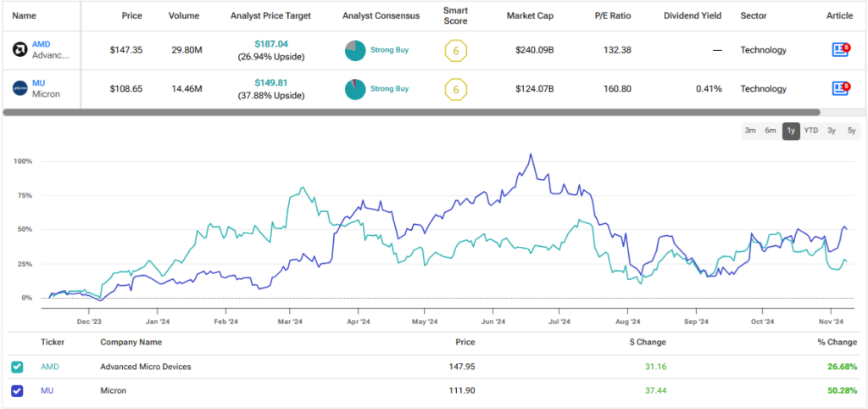Sort table by Market Cap column header

(529, 16)
